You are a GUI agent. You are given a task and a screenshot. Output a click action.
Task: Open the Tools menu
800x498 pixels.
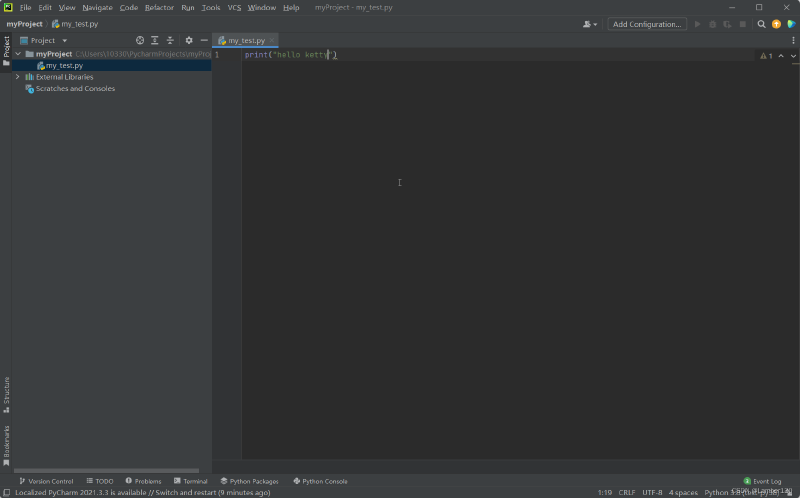(211, 8)
